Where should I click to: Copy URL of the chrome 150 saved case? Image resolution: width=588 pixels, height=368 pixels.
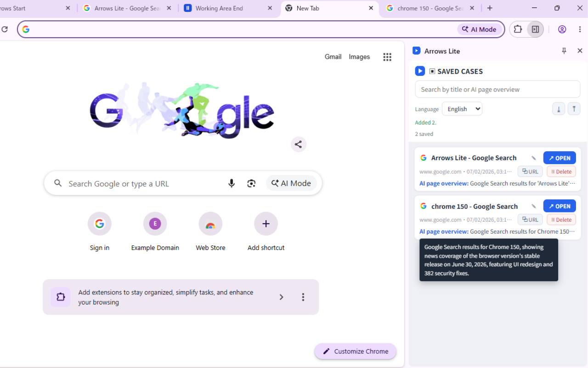pos(530,220)
